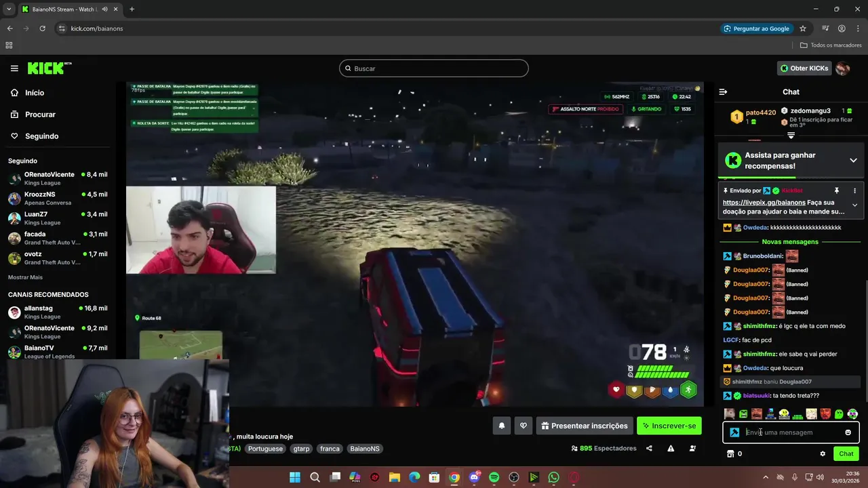This screenshot has width=868, height=488.
Task: Select the gtarp tag
Action: (x=301, y=449)
